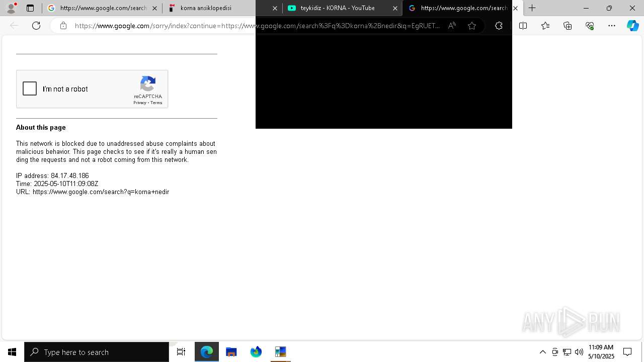The image size is (644, 362).
Task: Open the reCAPTCHA Privacy link
Action: click(139, 103)
